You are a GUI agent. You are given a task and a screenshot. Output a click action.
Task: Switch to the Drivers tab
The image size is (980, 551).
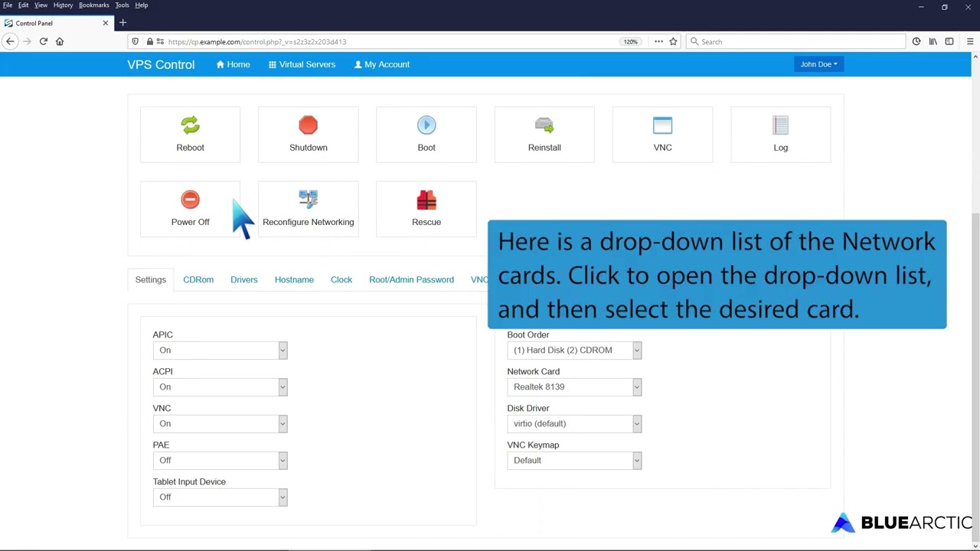click(244, 279)
